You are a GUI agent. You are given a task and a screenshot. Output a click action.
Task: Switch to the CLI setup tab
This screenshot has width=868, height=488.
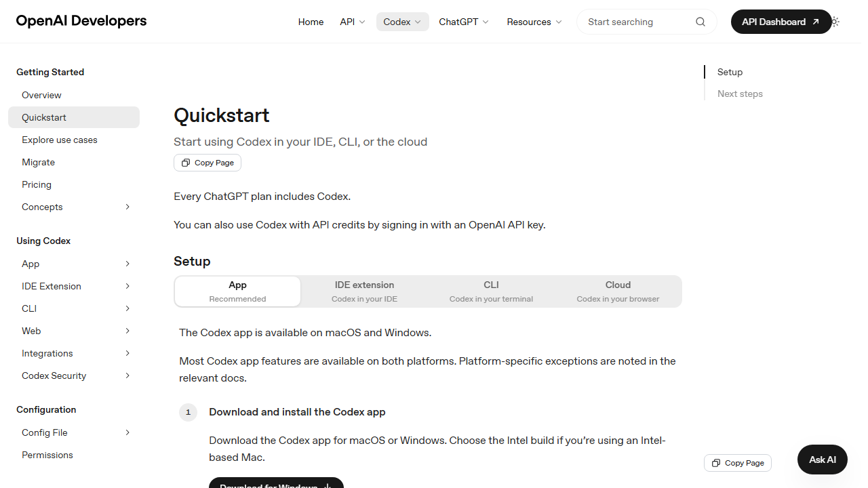tap(491, 291)
